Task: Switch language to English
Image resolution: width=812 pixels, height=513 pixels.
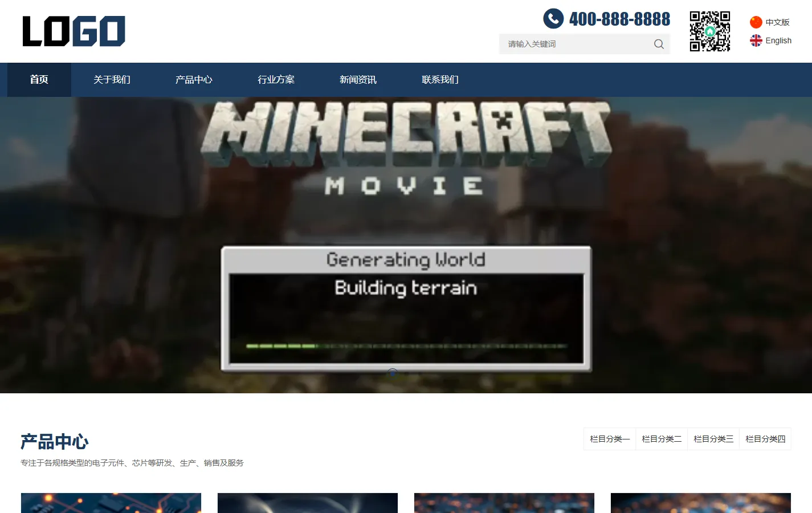Action: [x=778, y=40]
